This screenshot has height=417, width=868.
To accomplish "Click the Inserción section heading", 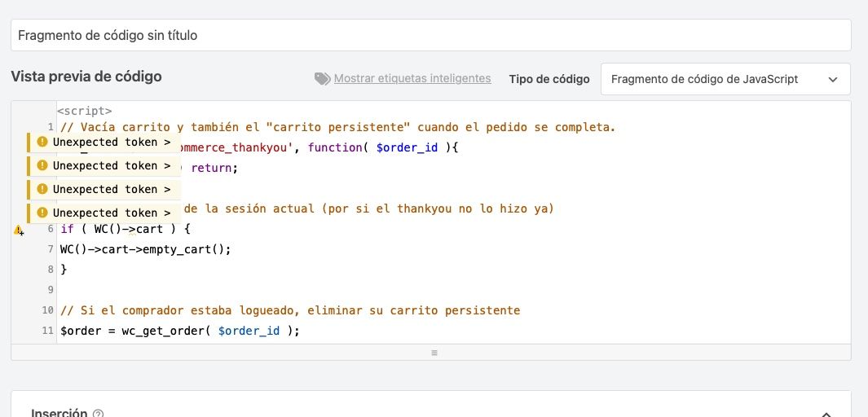I will click(59, 413).
